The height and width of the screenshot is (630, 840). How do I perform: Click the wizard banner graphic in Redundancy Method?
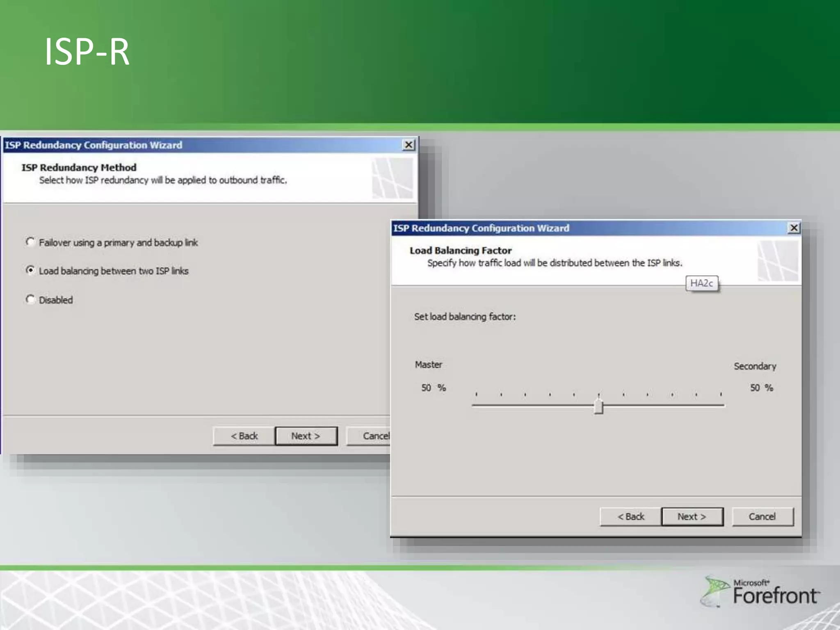393,179
